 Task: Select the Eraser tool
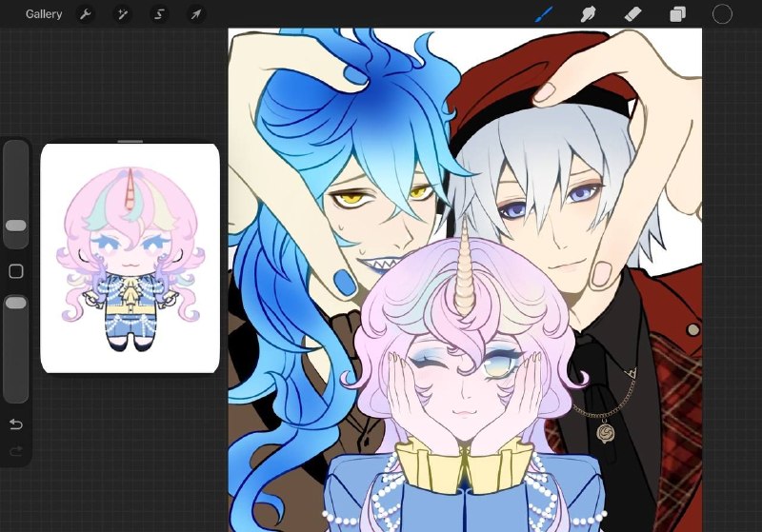[632, 14]
